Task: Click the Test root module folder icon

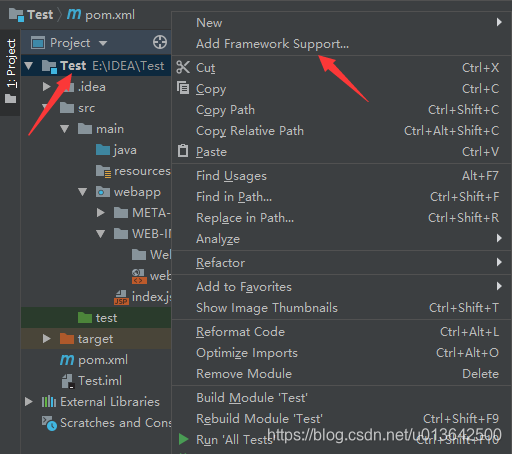Action: [49, 66]
